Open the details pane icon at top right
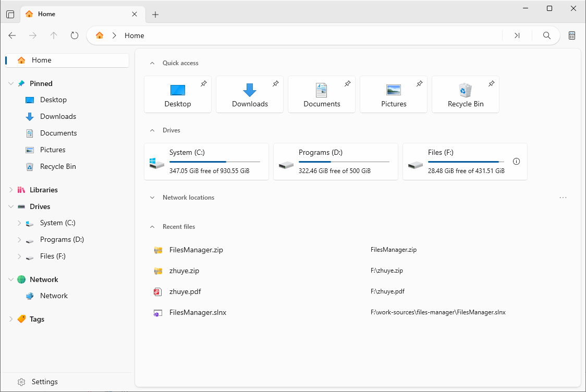The height and width of the screenshot is (392, 586). tap(572, 35)
